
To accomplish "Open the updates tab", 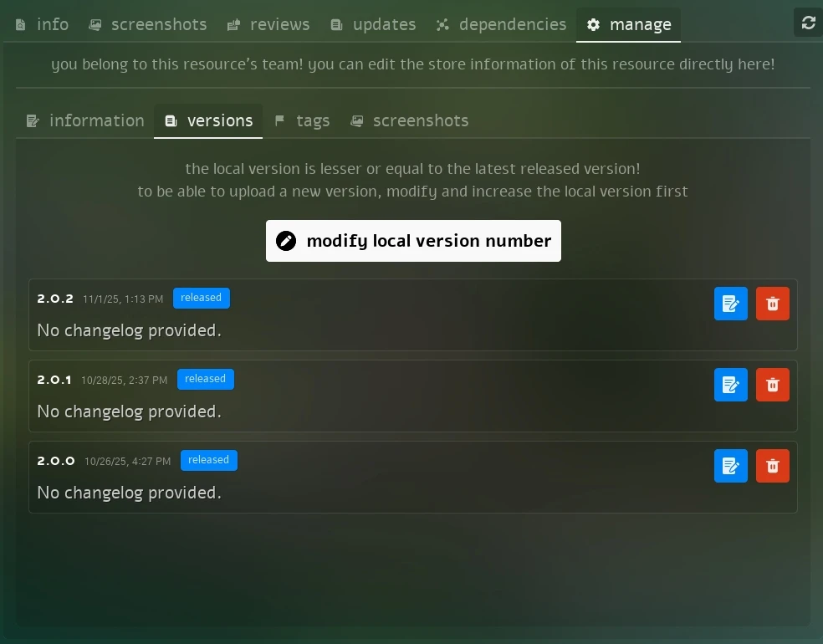I will click(x=373, y=25).
